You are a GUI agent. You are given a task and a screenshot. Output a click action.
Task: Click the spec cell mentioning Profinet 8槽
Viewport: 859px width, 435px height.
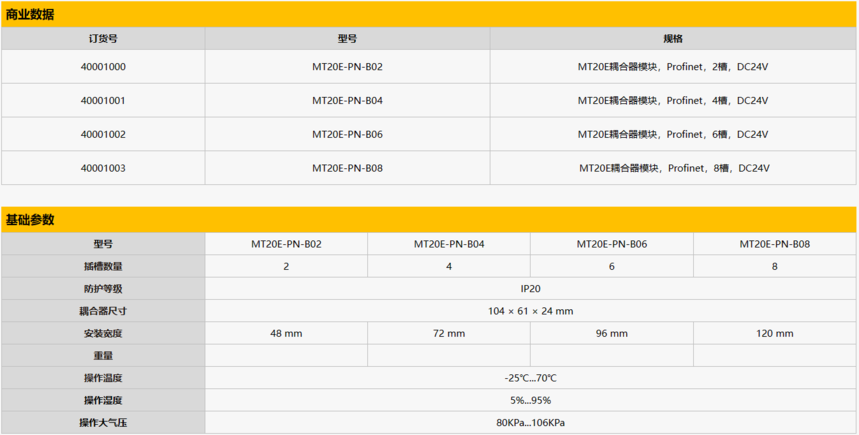(x=674, y=168)
